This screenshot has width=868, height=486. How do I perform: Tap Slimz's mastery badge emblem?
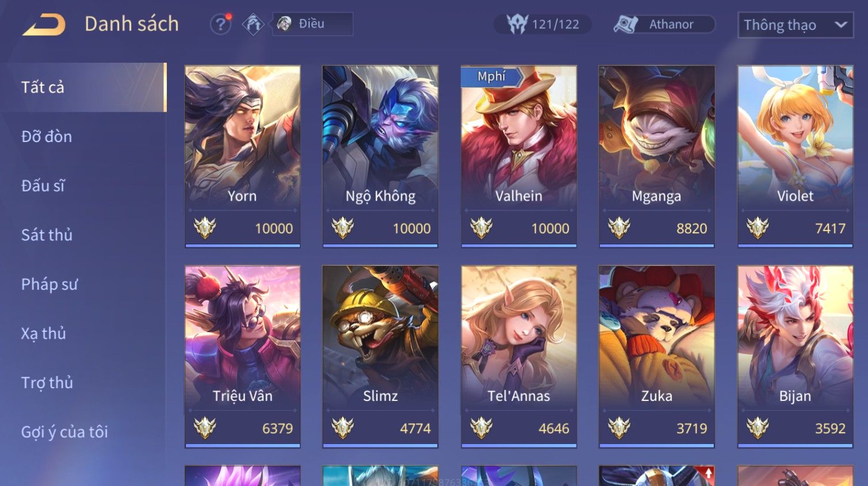[x=342, y=428]
